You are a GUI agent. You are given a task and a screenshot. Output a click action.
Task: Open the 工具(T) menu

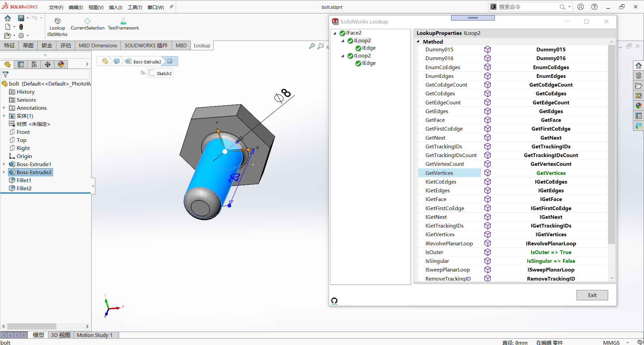(135, 7)
